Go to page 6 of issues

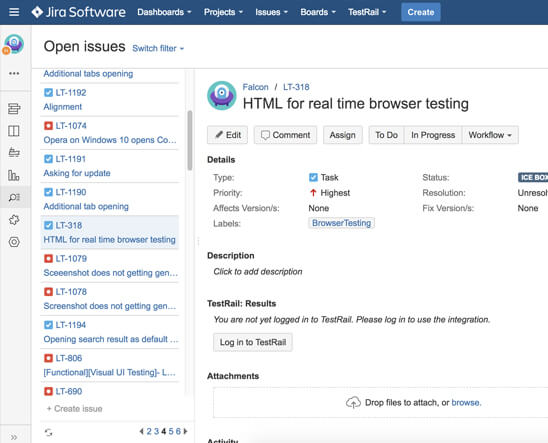(x=178, y=431)
